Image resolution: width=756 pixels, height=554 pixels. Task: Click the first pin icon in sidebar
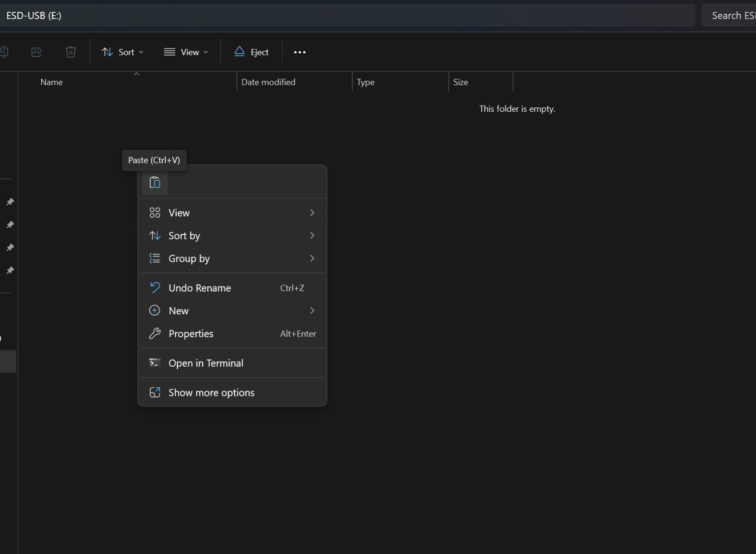coord(10,202)
